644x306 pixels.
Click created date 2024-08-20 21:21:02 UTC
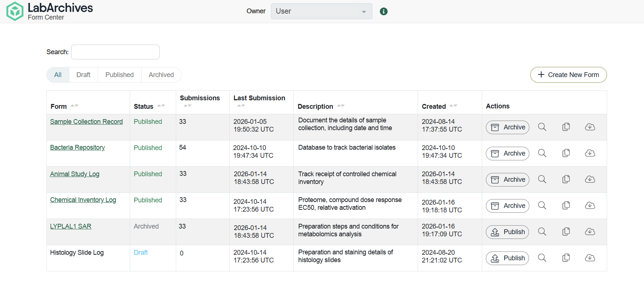coord(442,256)
